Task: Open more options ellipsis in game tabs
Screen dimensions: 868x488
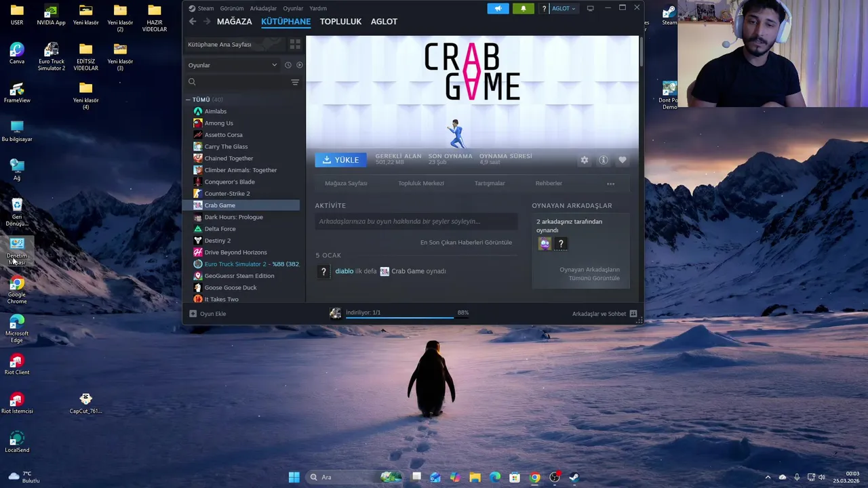Action: click(610, 184)
